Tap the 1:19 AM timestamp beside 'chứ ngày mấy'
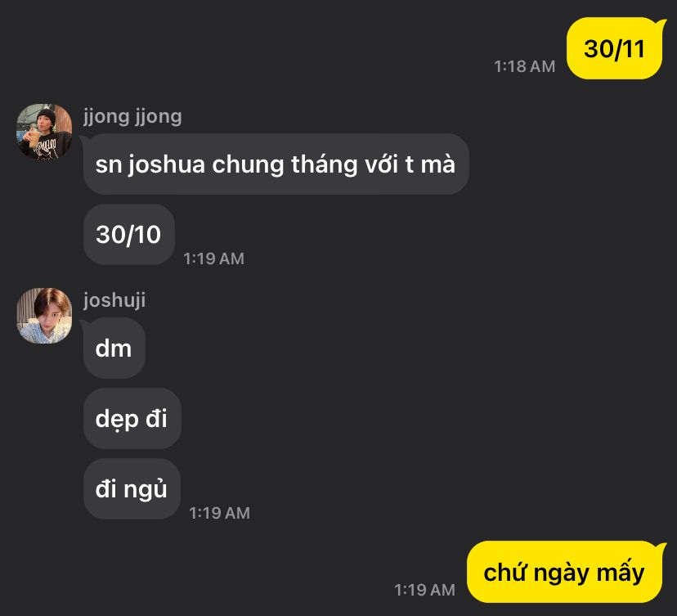This screenshot has width=677, height=616. (x=425, y=590)
